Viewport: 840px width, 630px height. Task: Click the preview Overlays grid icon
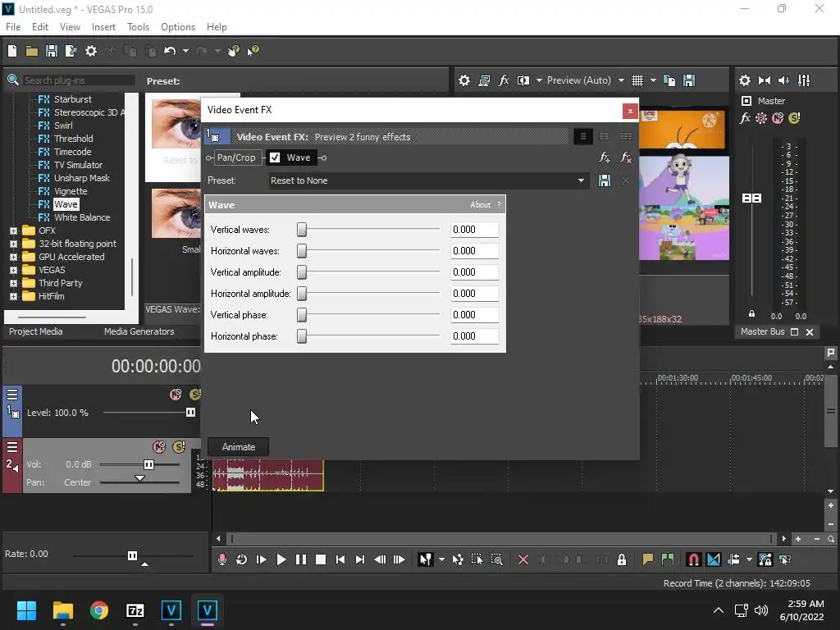coord(637,80)
